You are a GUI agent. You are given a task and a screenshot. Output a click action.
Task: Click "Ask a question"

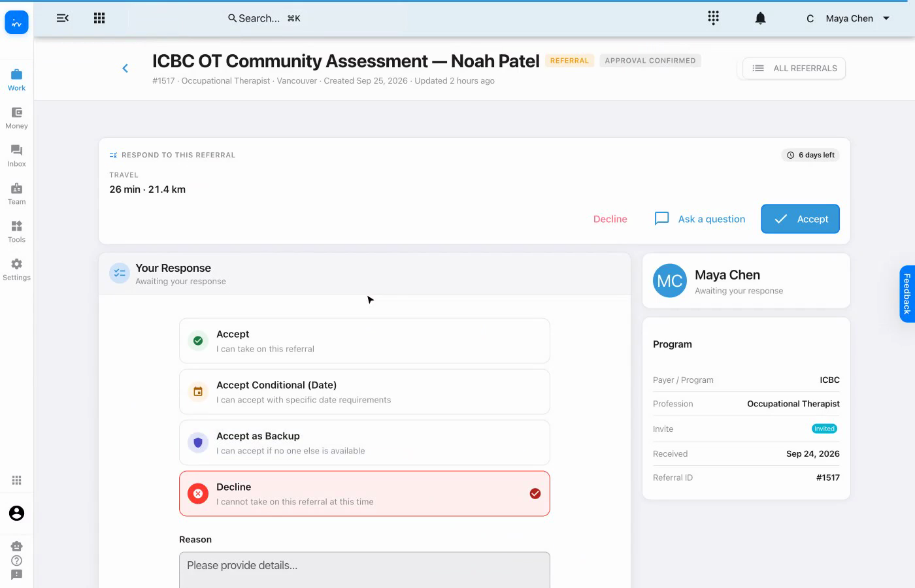[x=700, y=219]
